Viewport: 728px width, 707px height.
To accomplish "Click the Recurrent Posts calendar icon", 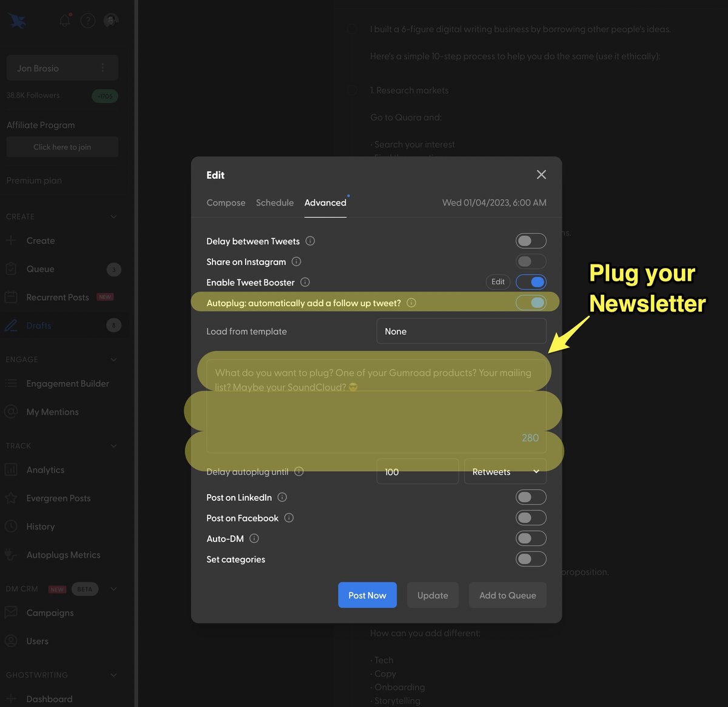I will click(11, 297).
